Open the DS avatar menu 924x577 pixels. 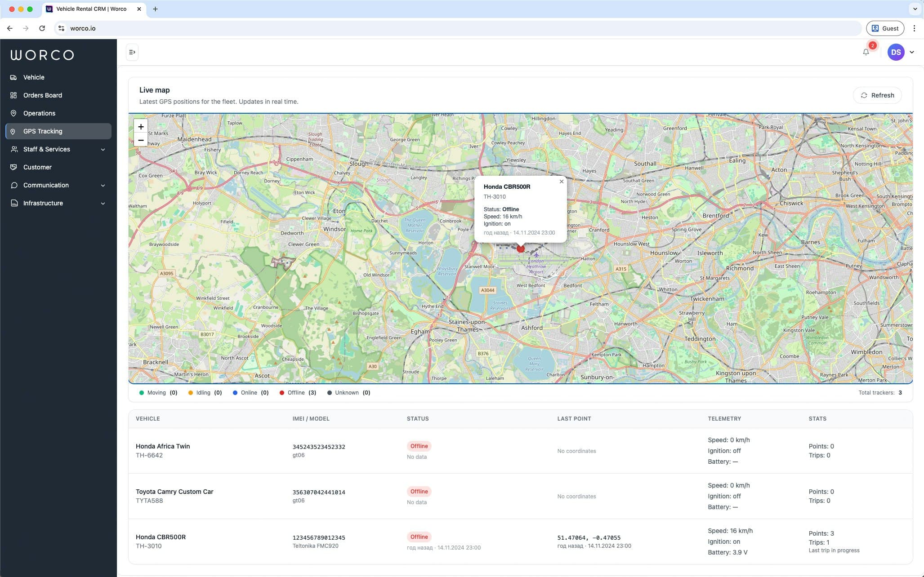[896, 52]
